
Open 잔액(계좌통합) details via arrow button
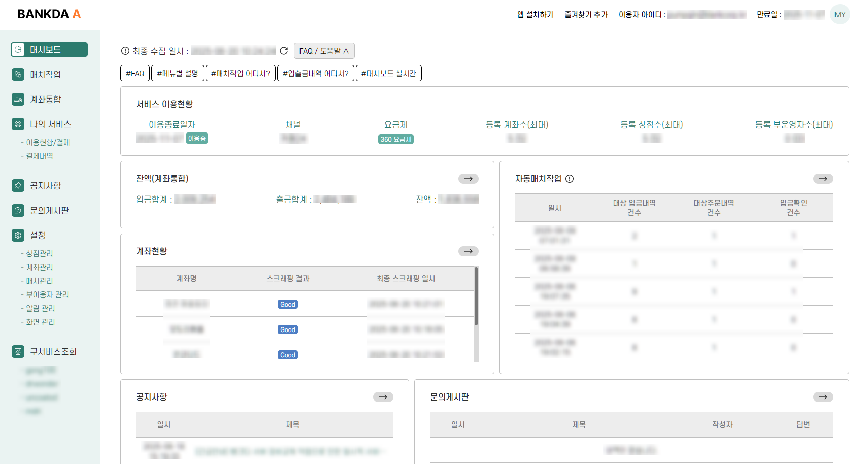[468, 179]
